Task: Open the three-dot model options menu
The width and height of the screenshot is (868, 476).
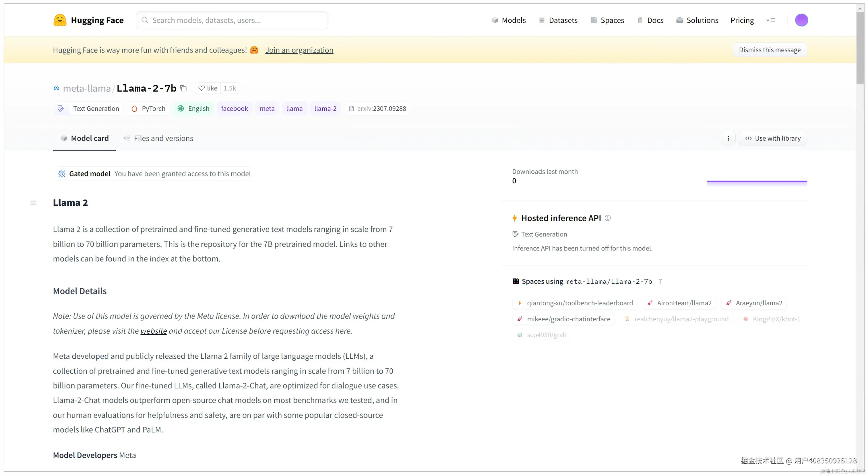Action: click(x=728, y=139)
